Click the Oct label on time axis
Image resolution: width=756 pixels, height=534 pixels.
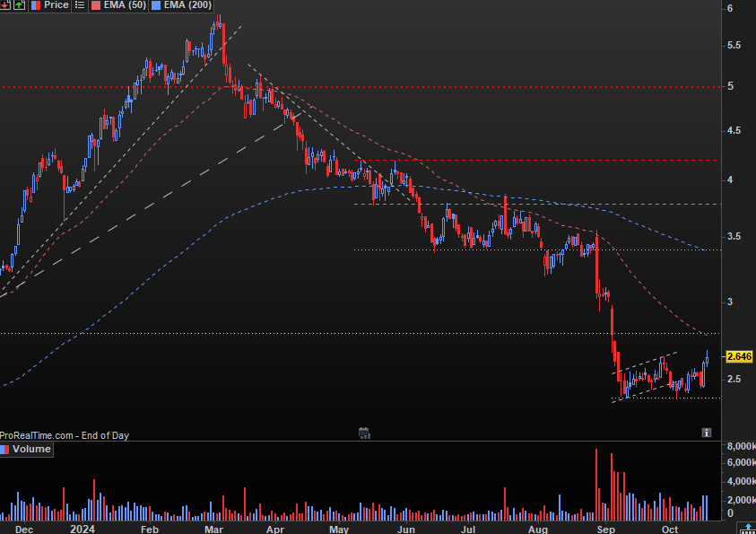[670, 530]
